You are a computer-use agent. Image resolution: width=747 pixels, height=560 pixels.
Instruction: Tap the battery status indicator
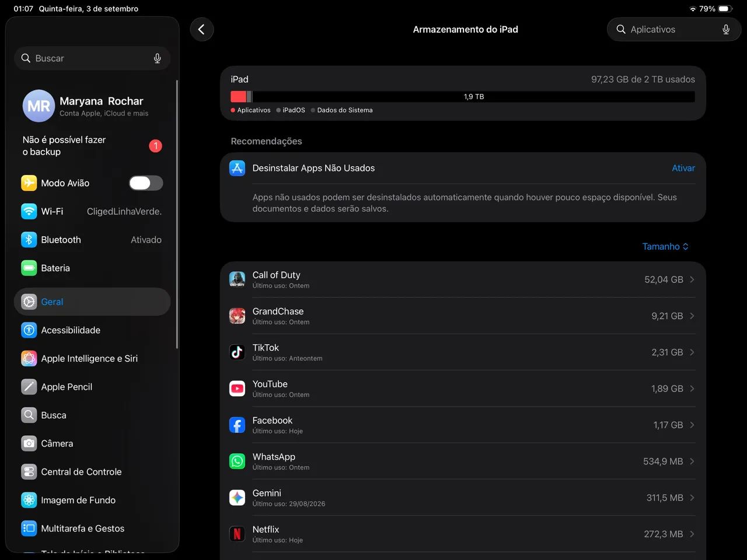[725, 9]
